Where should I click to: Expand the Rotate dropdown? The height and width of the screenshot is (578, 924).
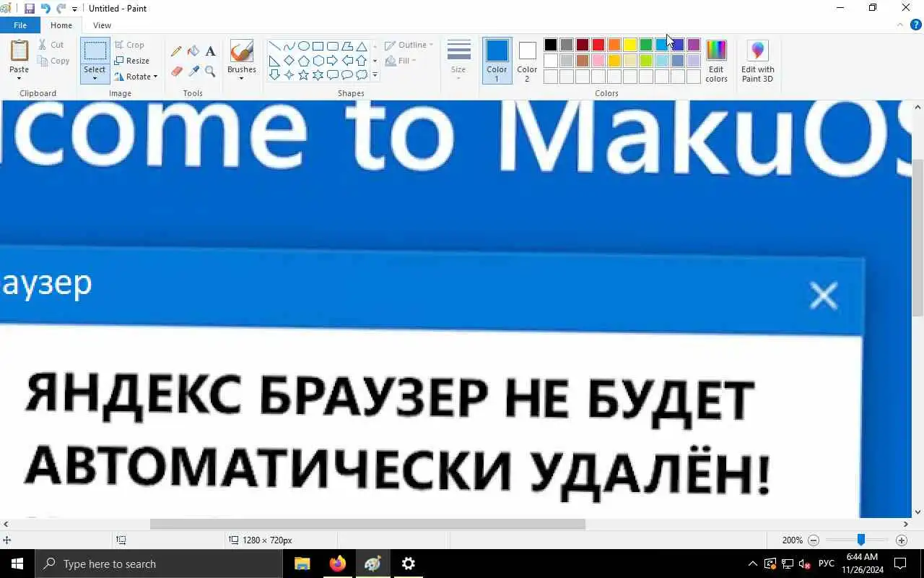tap(155, 77)
